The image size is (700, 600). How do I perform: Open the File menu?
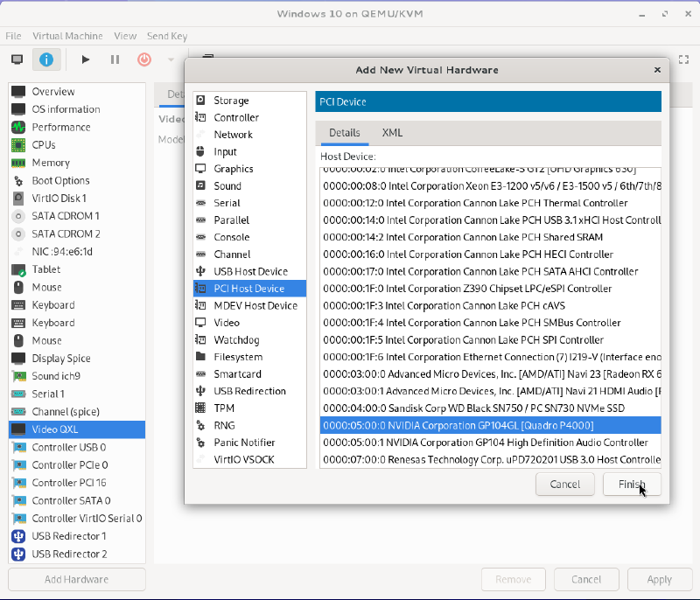click(13, 36)
